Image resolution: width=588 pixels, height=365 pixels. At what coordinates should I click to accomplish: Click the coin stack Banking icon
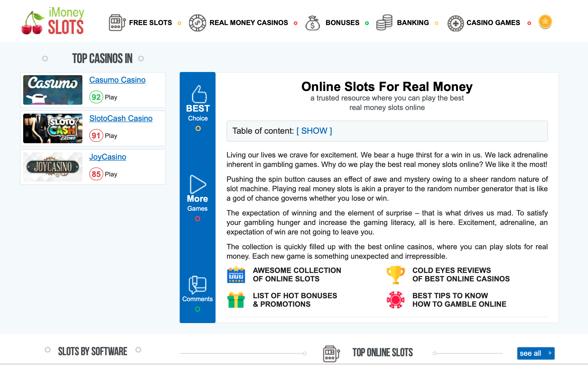click(x=384, y=23)
